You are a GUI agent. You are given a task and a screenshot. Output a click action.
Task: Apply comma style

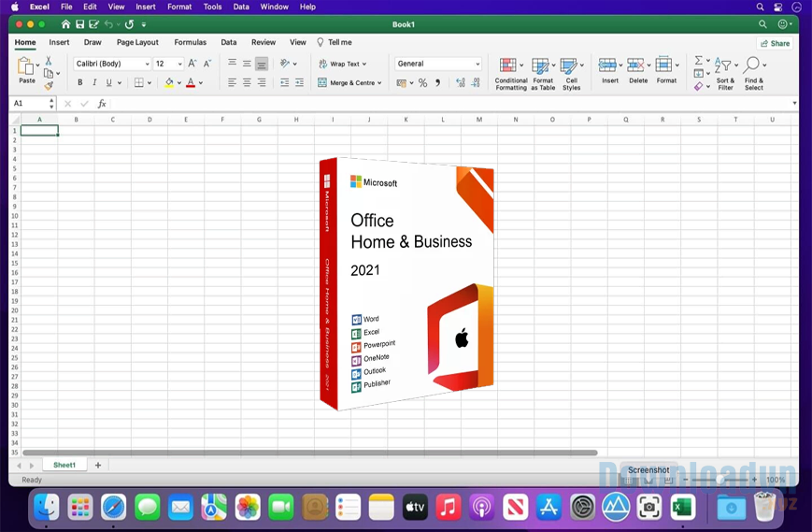tap(438, 83)
